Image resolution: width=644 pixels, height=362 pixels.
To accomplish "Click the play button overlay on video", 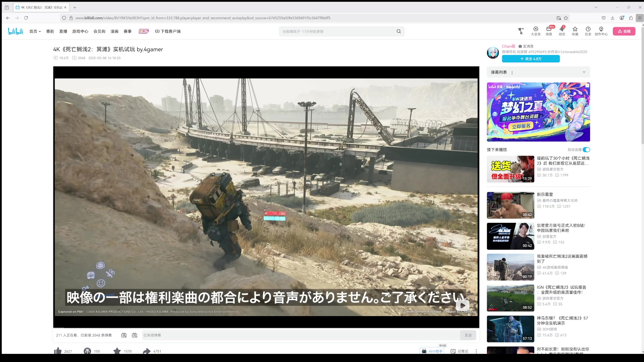I will pyautogui.click(x=463, y=305).
